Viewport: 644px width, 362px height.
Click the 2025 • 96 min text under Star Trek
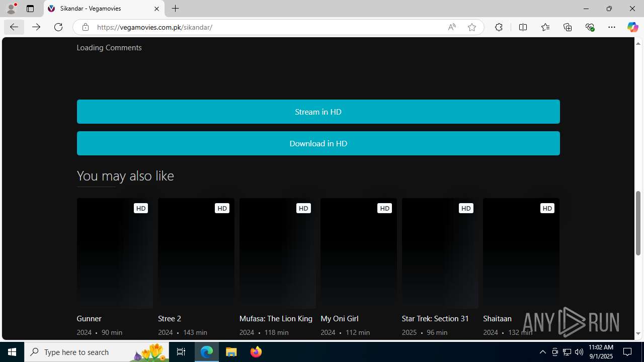[x=425, y=332]
